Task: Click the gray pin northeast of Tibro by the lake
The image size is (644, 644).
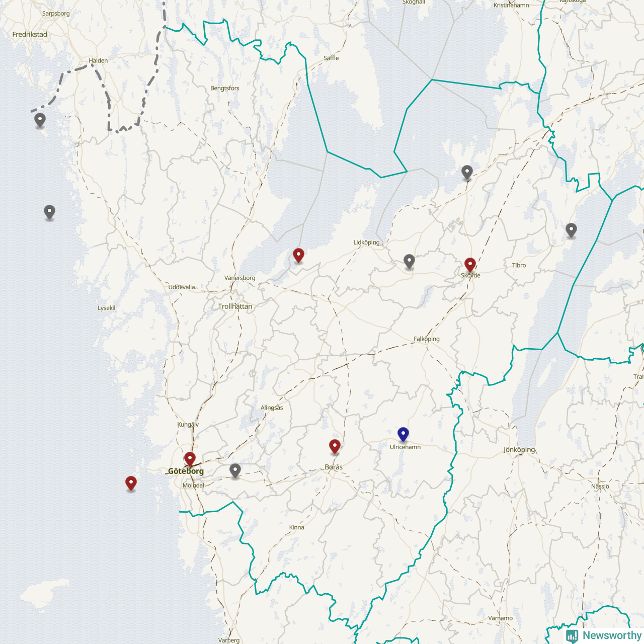Action: click(x=571, y=230)
